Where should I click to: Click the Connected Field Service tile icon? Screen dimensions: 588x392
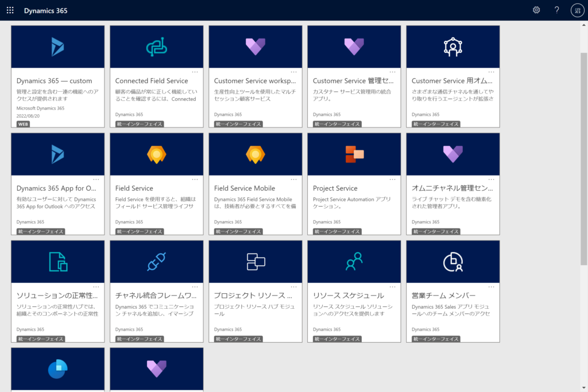tap(156, 47)
